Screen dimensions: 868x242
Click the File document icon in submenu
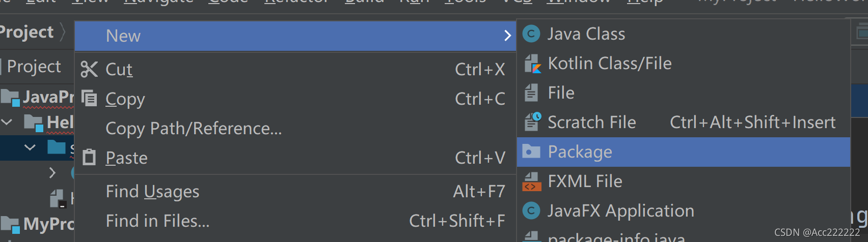(531, 93)
